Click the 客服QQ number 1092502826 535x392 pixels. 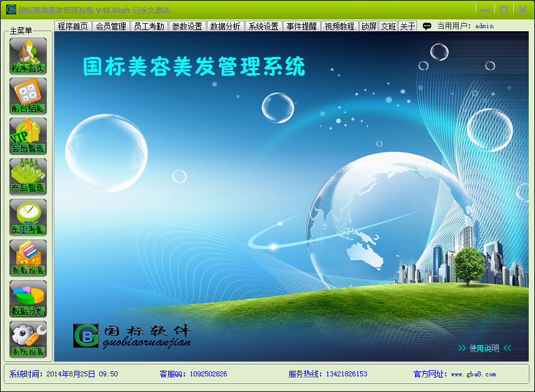(x=208, y=374)
